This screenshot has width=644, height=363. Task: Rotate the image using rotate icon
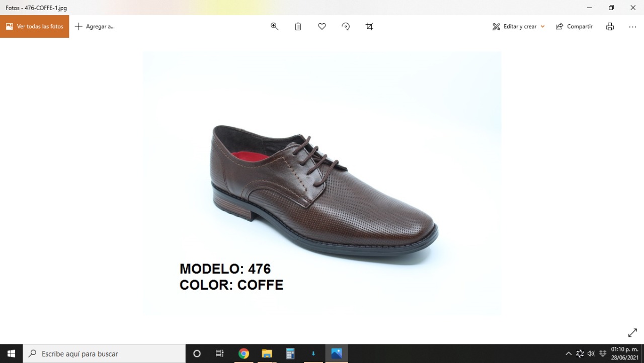(346, 27)
